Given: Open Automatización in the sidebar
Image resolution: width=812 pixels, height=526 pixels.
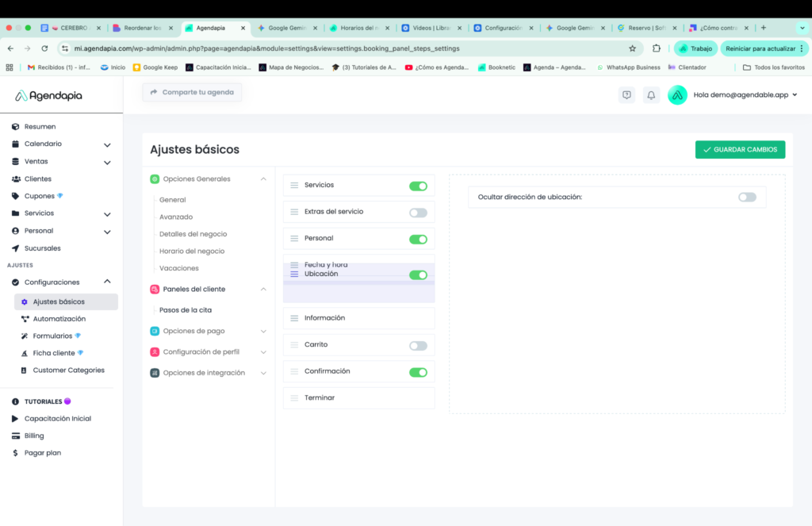Looking at the screenshot, I should click(x=59, y=319).
